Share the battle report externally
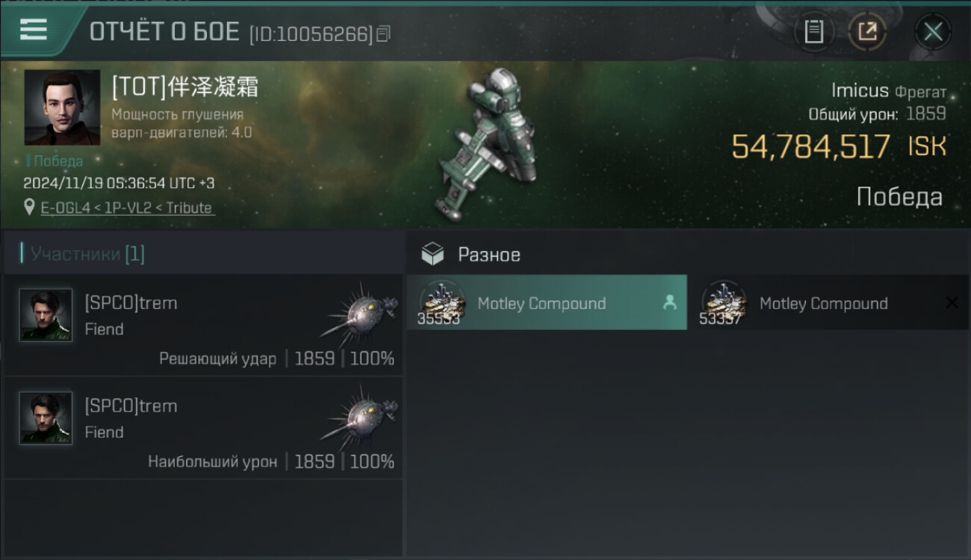This screenshot has width=971, height=560. (868, 32)
